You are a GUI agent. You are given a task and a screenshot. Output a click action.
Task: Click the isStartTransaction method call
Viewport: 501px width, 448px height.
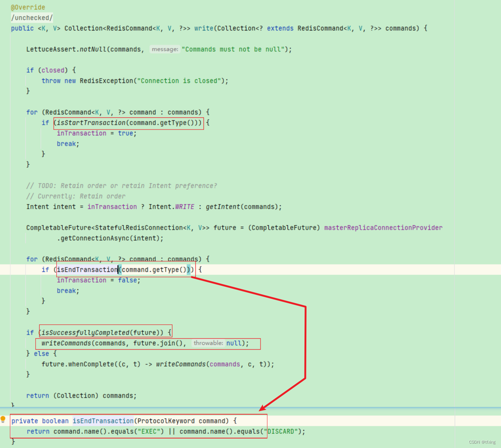point(91,123)
